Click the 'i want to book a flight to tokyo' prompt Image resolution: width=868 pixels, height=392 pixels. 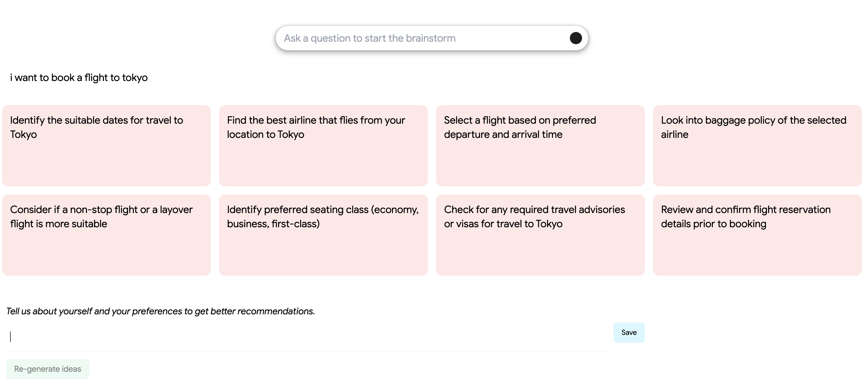[x=79, y=78]
